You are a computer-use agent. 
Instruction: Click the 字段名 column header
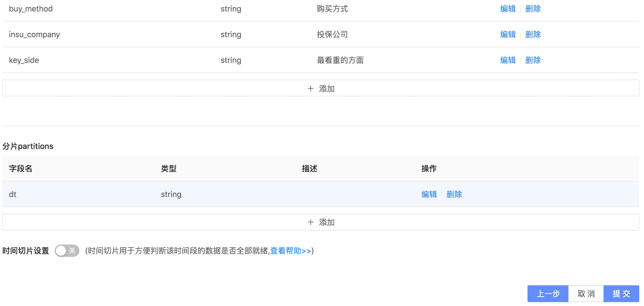point(21,169)
